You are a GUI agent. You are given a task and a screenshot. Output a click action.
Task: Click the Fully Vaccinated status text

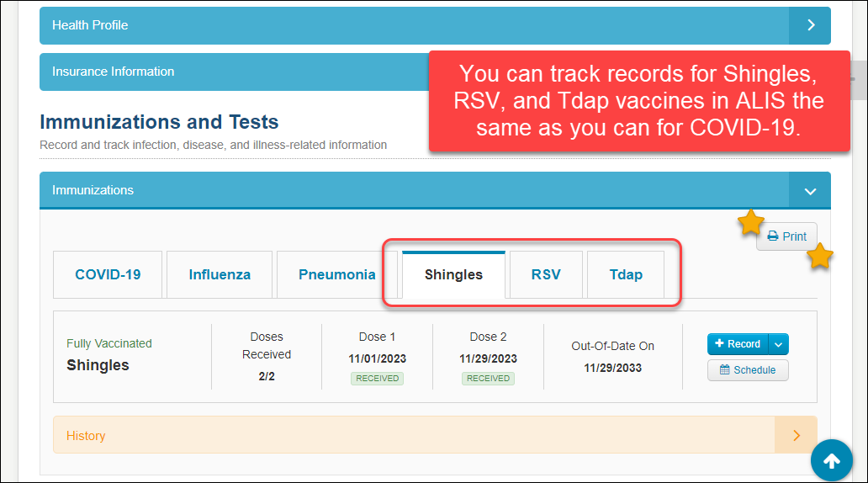[109, 343]
